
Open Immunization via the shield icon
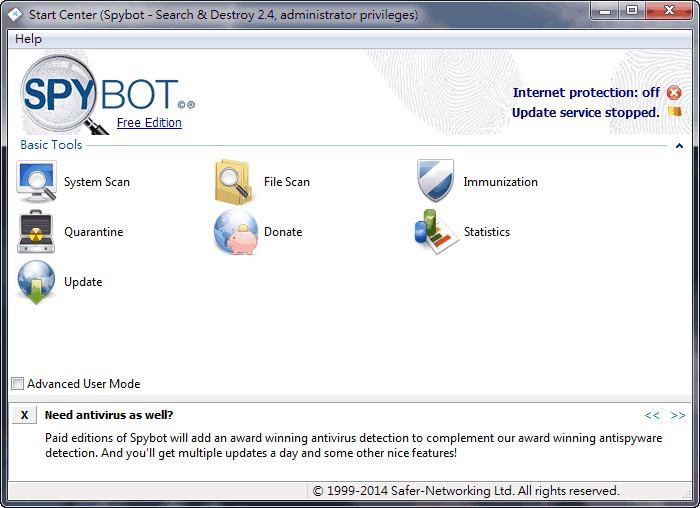[x=435, y=180]
